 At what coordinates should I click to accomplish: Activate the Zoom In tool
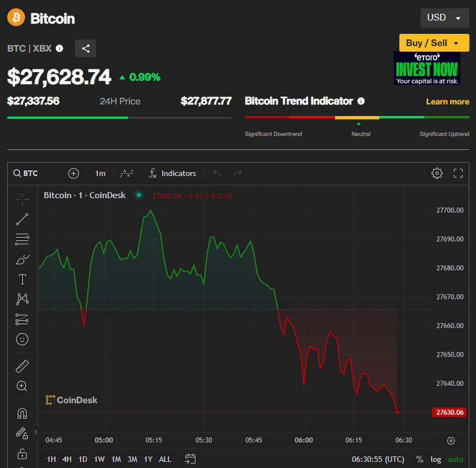point(22,386)
